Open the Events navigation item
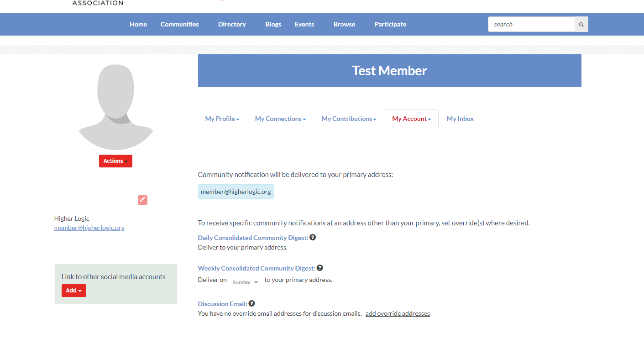The width and height of the screenshot is (644, 349). 304,24
